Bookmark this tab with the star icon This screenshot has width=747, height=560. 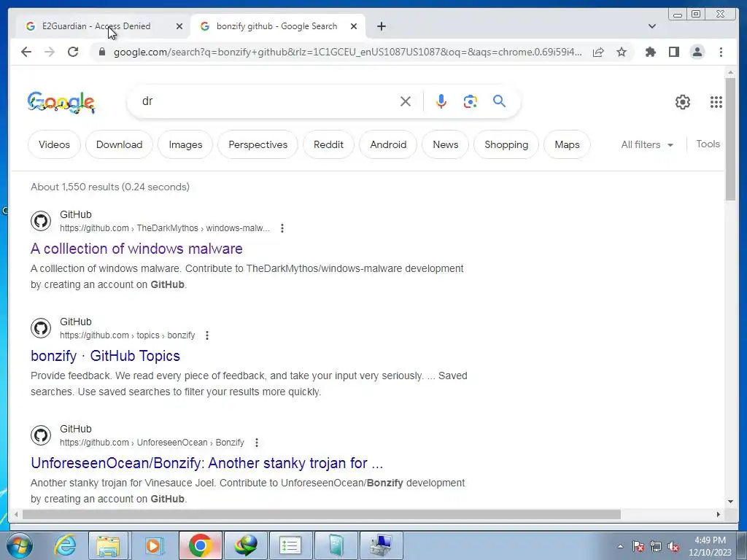[x=622, y=52]
